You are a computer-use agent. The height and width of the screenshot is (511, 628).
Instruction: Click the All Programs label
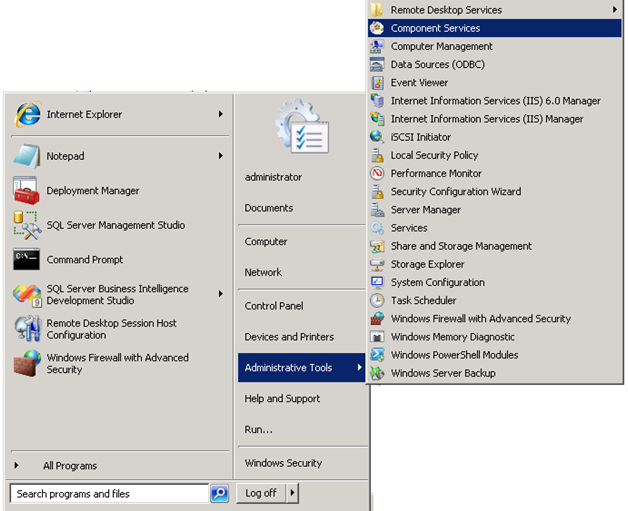70,466
